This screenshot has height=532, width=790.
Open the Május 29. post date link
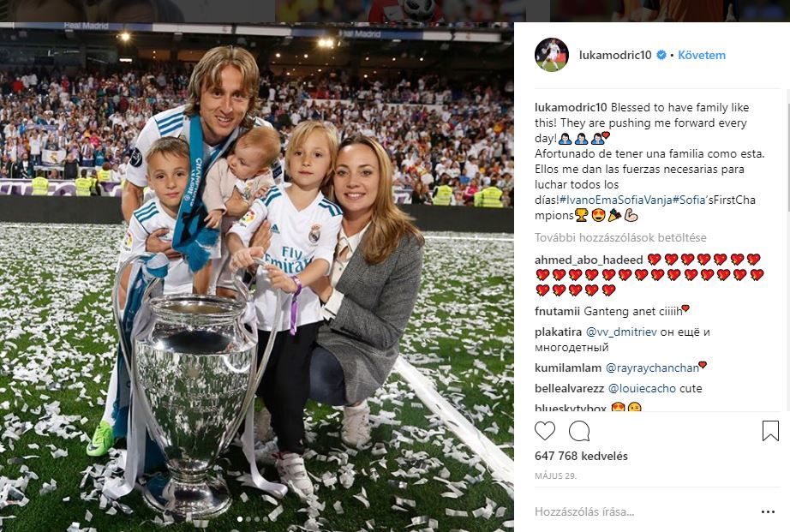coord(555,475)
